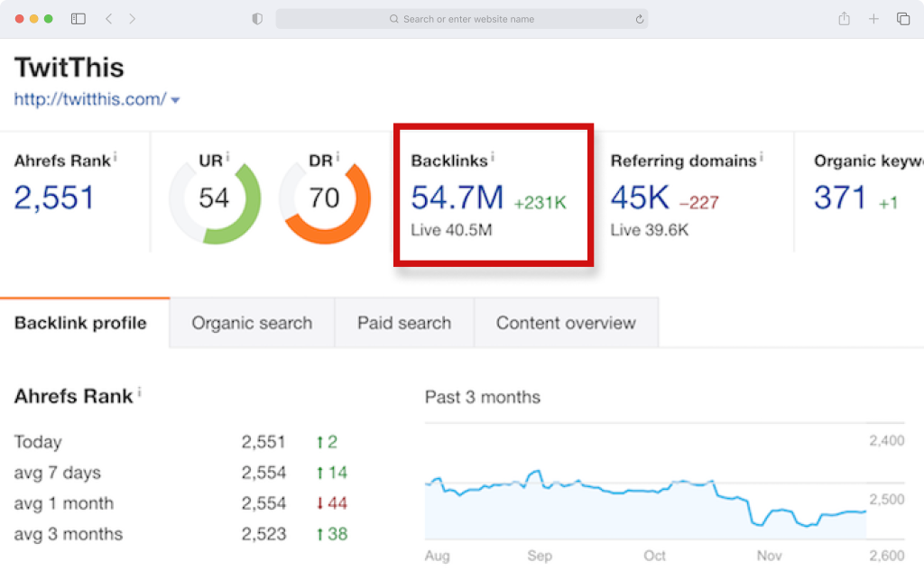Click info icon beside Referring domains
924x580 pixels.
(762, 157)
